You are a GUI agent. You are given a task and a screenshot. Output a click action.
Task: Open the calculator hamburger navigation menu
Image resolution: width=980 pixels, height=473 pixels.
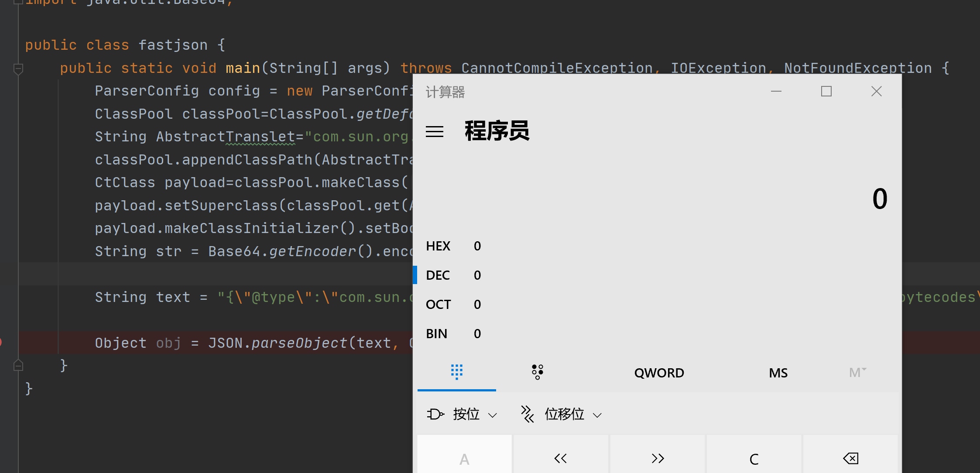point(434,131)
